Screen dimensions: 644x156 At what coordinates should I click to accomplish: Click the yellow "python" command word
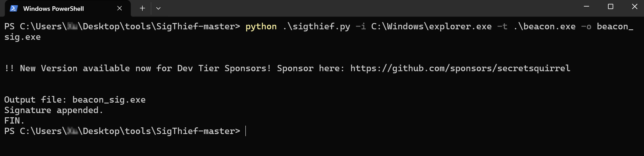coord(261,27)
